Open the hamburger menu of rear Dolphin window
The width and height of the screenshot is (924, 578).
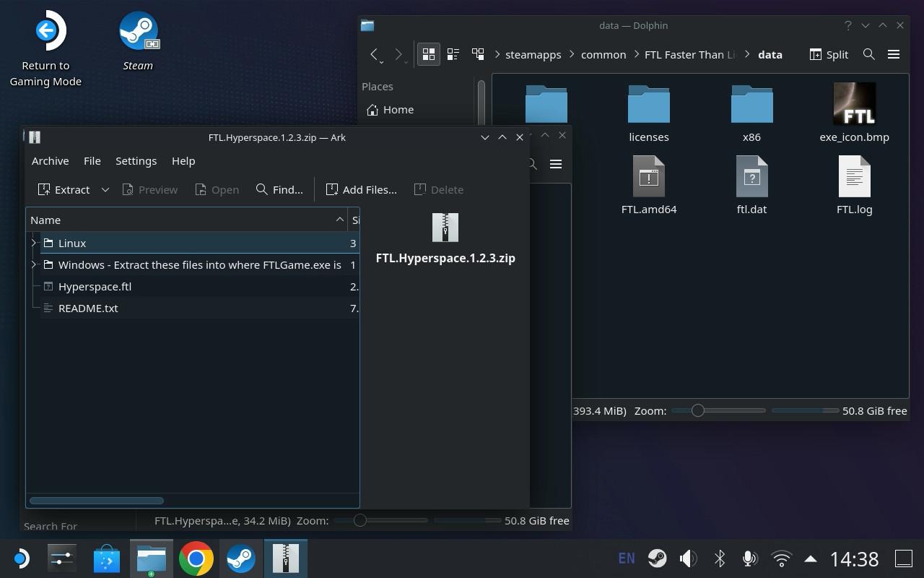pyautogui.click(x=556, y=164)
